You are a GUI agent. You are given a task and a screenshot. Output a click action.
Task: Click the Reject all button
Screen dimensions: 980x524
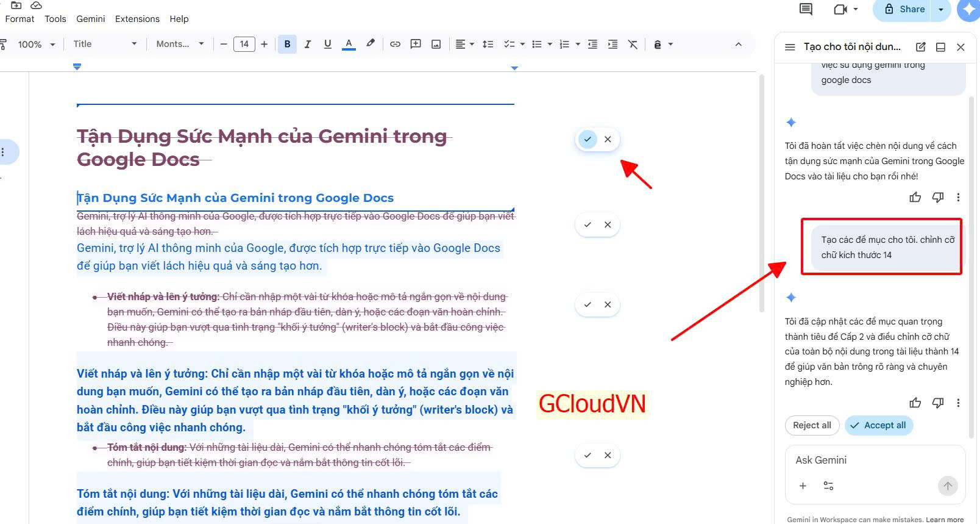812,425
